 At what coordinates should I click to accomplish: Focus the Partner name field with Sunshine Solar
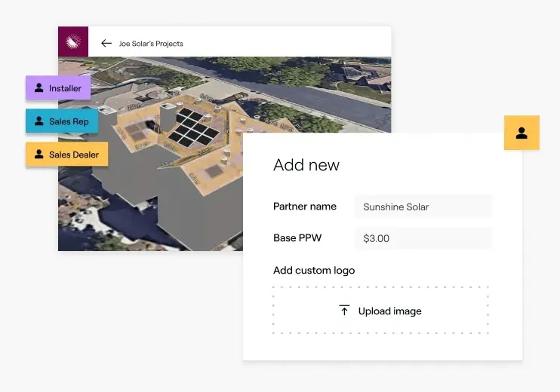(x=423, y=207)
